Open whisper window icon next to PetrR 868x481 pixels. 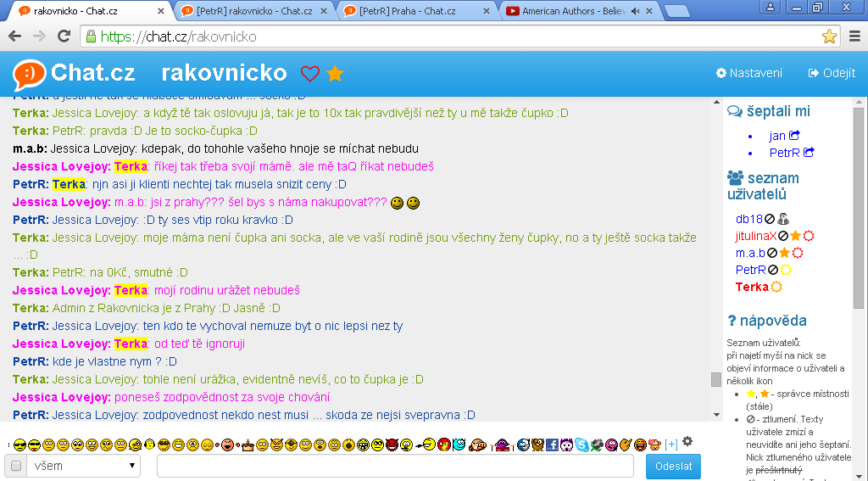[x=809, y=152]
